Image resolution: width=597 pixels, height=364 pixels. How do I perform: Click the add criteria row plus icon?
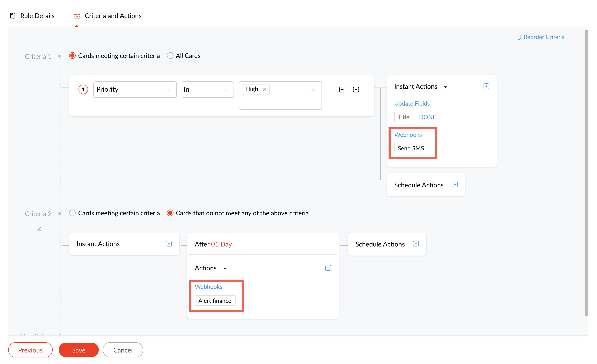coord(356,90)
